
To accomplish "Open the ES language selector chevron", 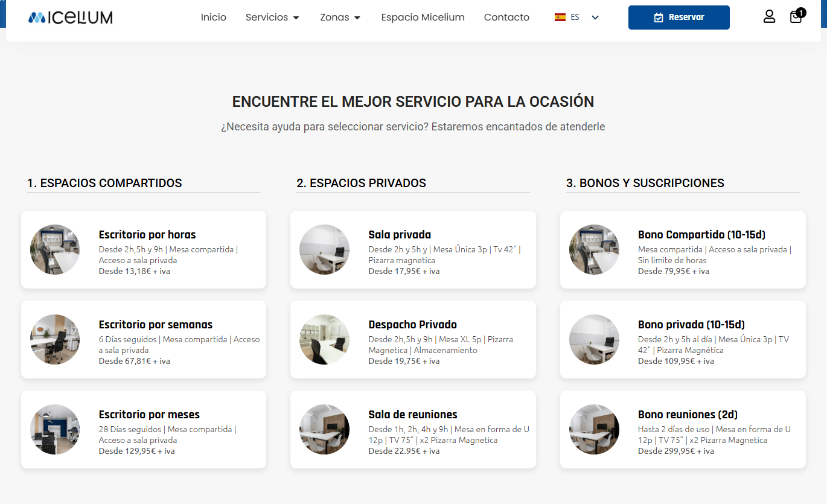I will click(595, 18).
